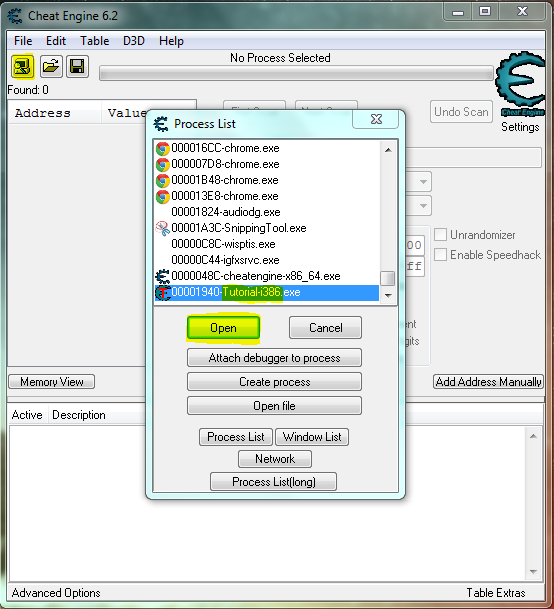Click the floppy disk save icon
Image resolution: width=554 pixels, height=609 pixels.
pyautogui.click(x=77, y=66)
